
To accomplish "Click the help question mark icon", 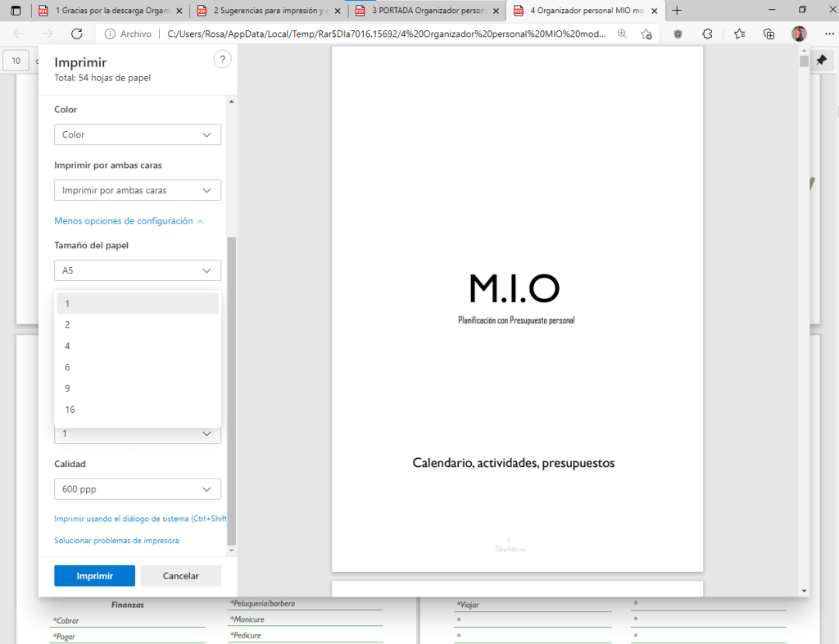I will point(222,60).
